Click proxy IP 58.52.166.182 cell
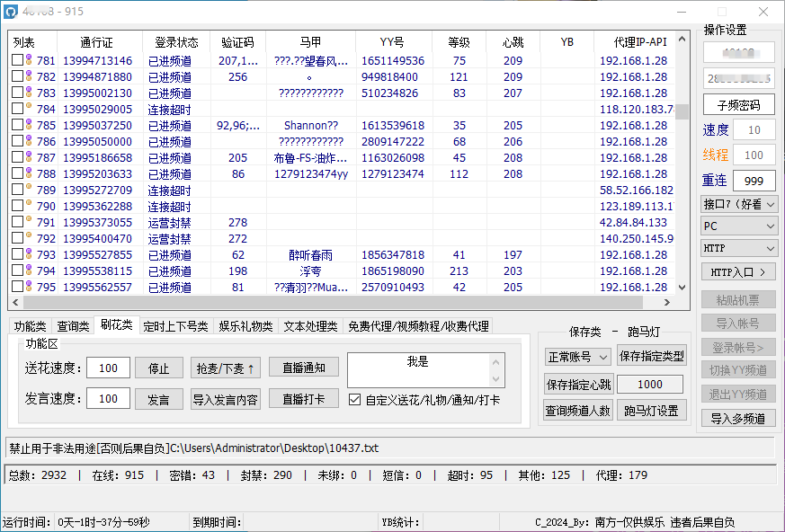785x532 pixels. 636,190
